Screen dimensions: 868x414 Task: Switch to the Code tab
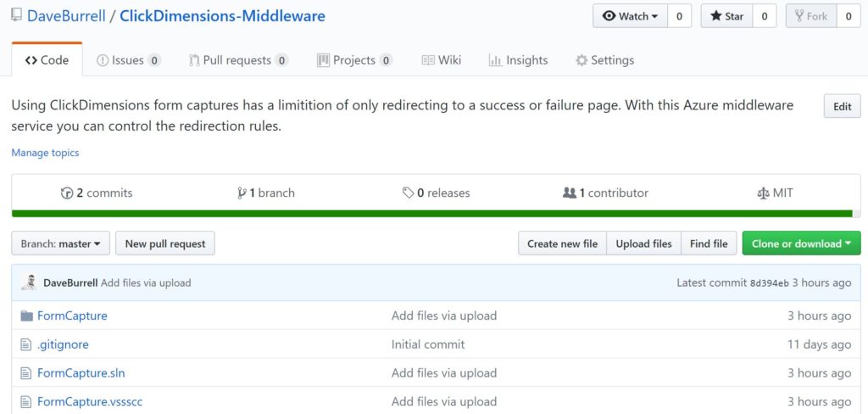coord(47,60)
